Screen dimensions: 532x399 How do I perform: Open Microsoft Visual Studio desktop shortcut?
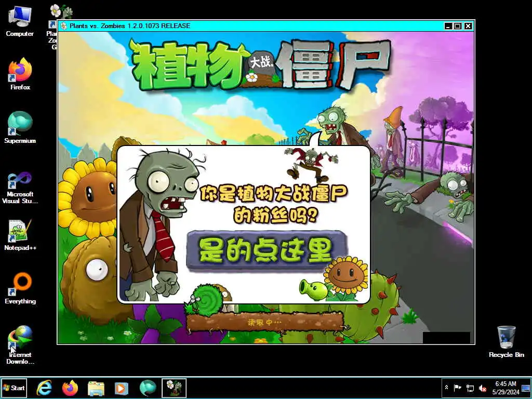tap(20, 187)
